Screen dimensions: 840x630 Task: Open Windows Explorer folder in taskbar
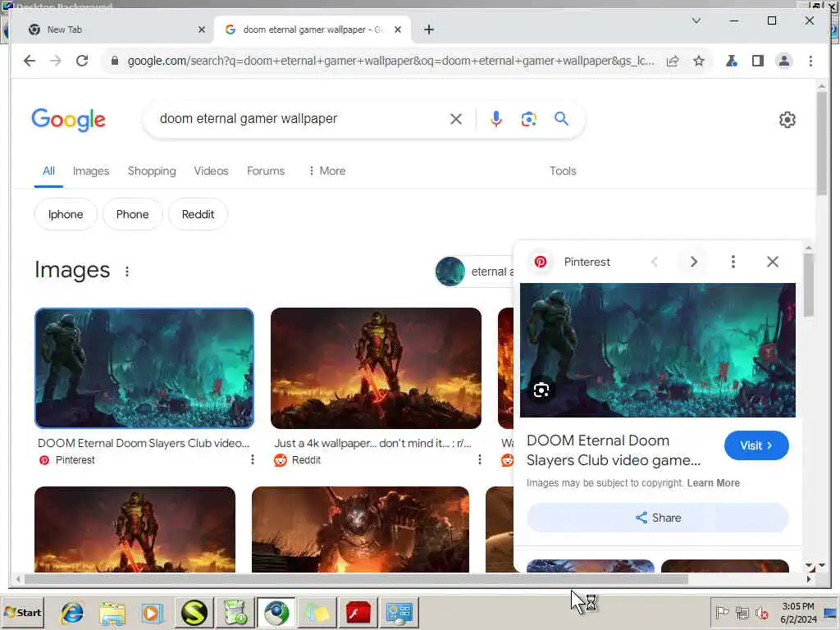[x=112, y=613]
